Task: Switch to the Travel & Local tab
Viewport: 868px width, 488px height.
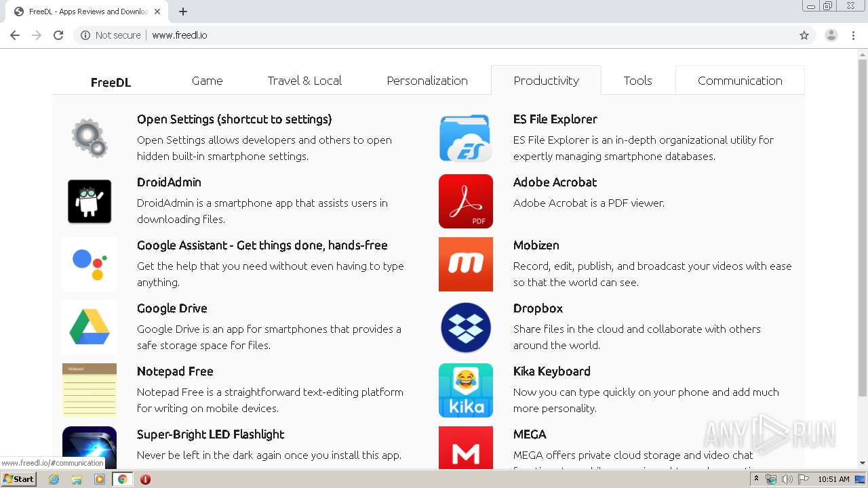Action: [x=304, y=81]
